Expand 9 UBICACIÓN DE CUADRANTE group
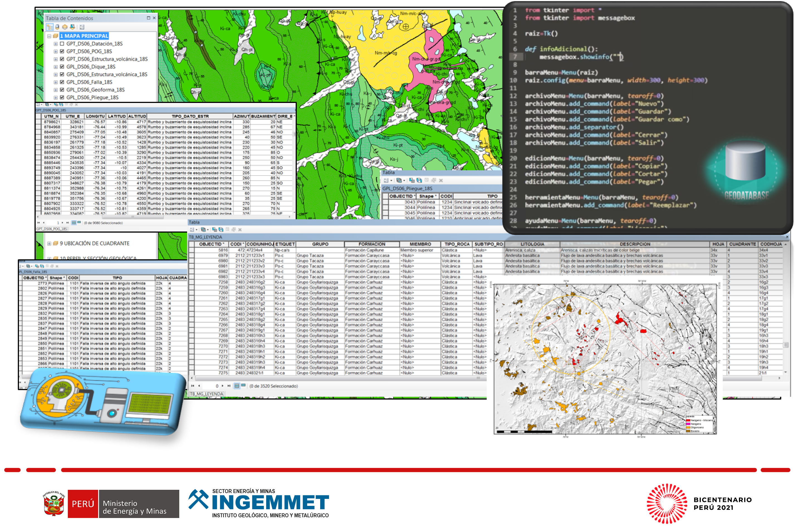Viewport: 796px width, 532px height. pos(49,244)
